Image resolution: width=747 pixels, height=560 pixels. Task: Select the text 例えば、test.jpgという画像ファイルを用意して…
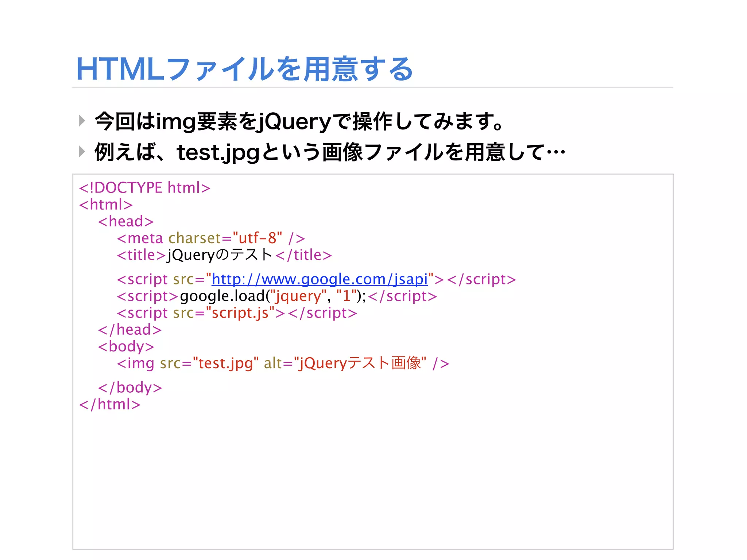[330, 152]
